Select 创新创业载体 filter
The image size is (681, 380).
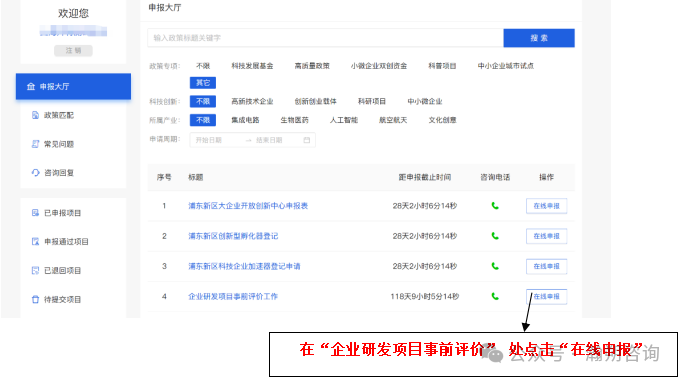[x=315, y=101]
